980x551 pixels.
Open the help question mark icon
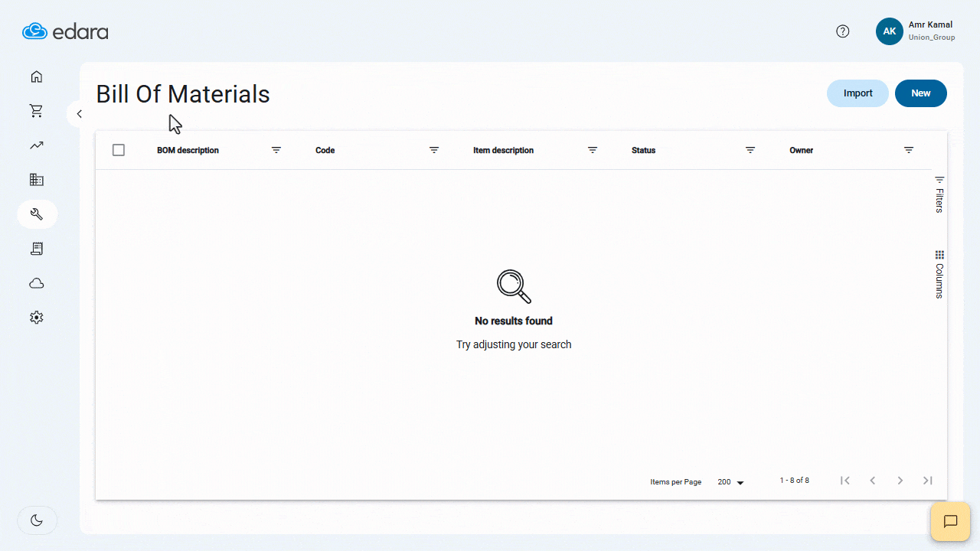coord(843,31)
